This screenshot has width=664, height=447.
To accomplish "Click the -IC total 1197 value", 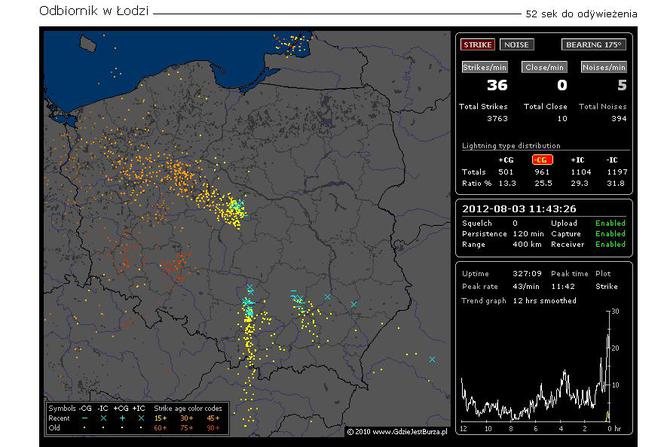I will (x=617, y=172).
